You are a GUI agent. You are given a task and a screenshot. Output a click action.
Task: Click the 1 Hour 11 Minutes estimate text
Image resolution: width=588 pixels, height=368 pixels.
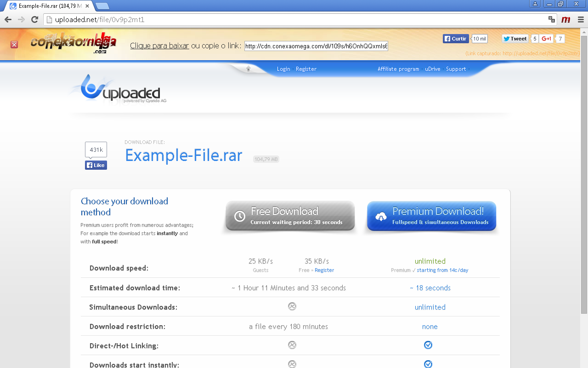point(288,288)
